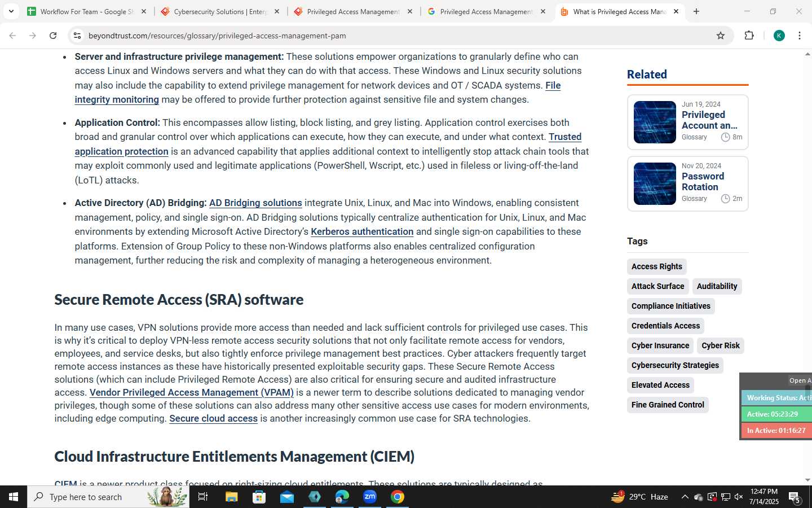Screen dimensions: 812x508
Task: Select the Cybersecurity Strategies tag
Action: click(675, 365)
